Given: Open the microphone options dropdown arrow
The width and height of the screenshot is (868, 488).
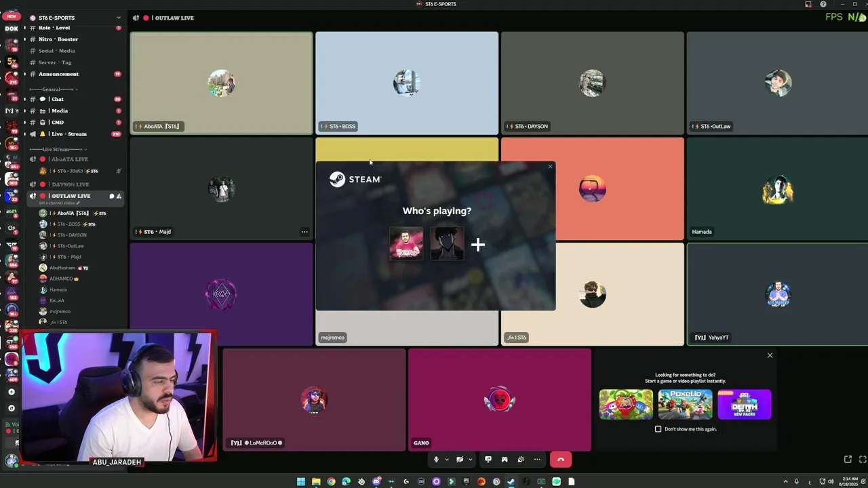Looking at the screenshot, I should pos(446,460).
